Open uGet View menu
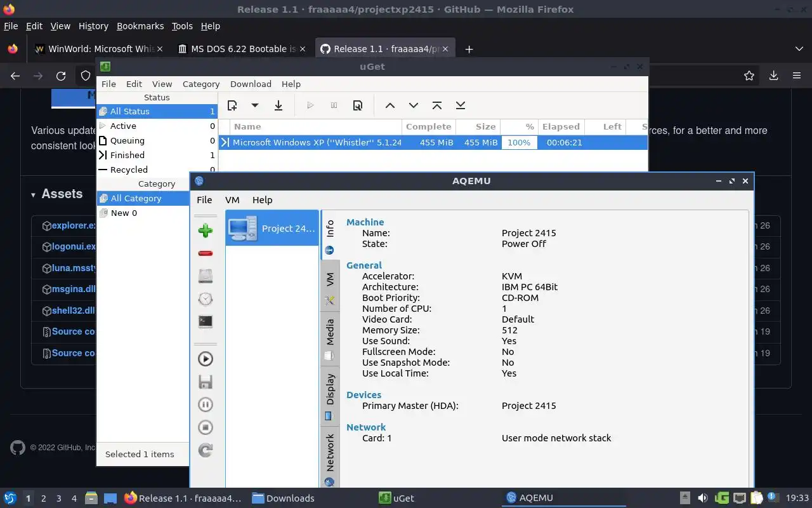The image size is (812, 508). 162,84
